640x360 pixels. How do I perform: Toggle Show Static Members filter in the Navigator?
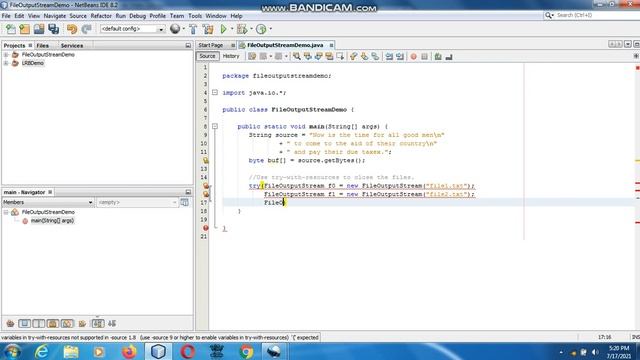point(39,324)
